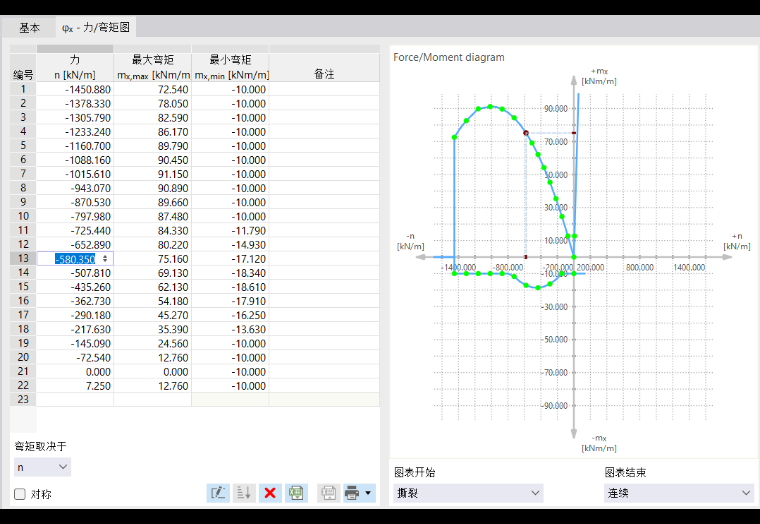Open print options dropdown arrow
The width and height of the screenshot is (760, 524).
tap(368, 493)
